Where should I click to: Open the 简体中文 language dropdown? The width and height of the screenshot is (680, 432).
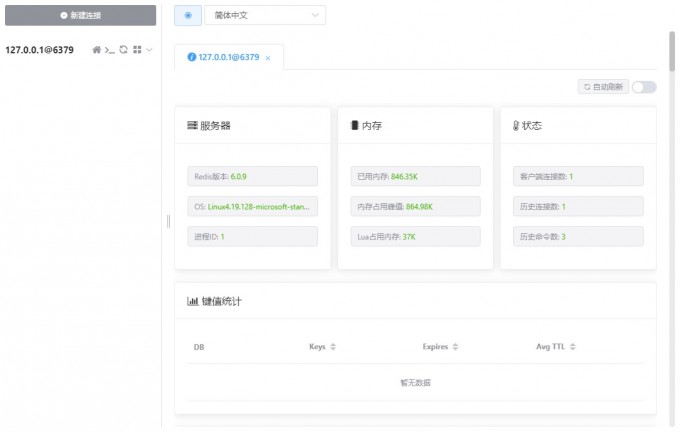pyautogui.click(x=265, y=15)
